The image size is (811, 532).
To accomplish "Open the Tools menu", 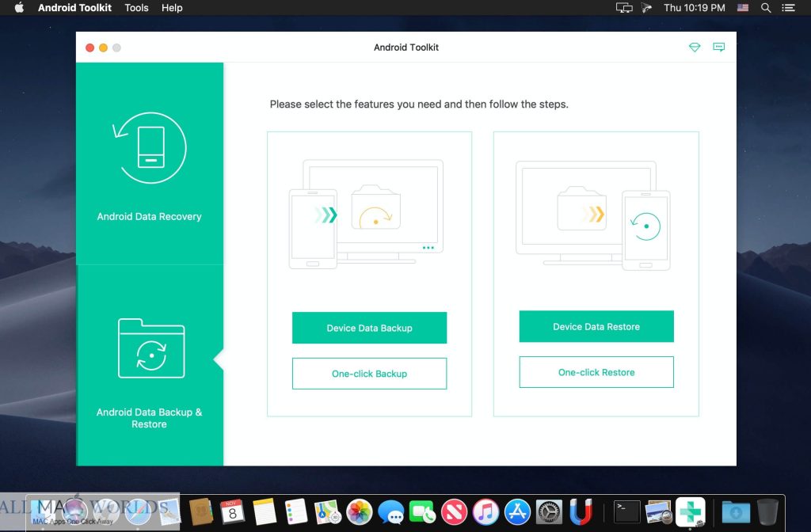I will [x=136, y=8].
